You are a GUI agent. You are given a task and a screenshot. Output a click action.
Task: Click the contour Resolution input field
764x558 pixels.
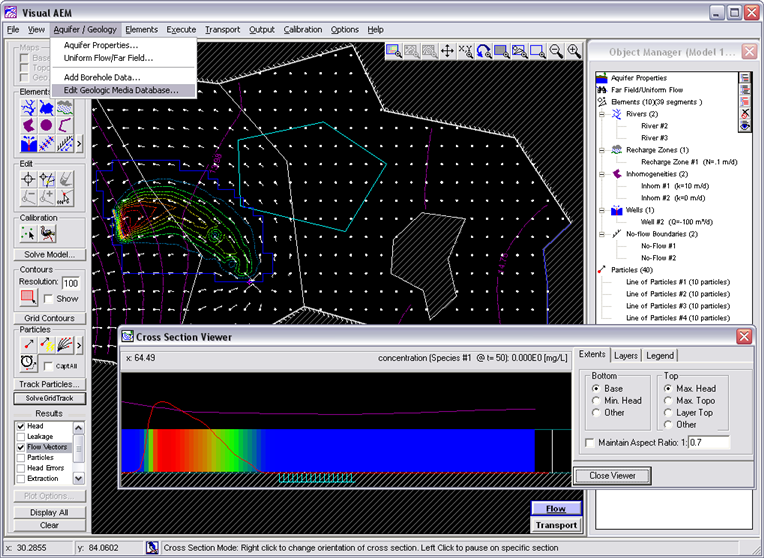tap(71, 283)
